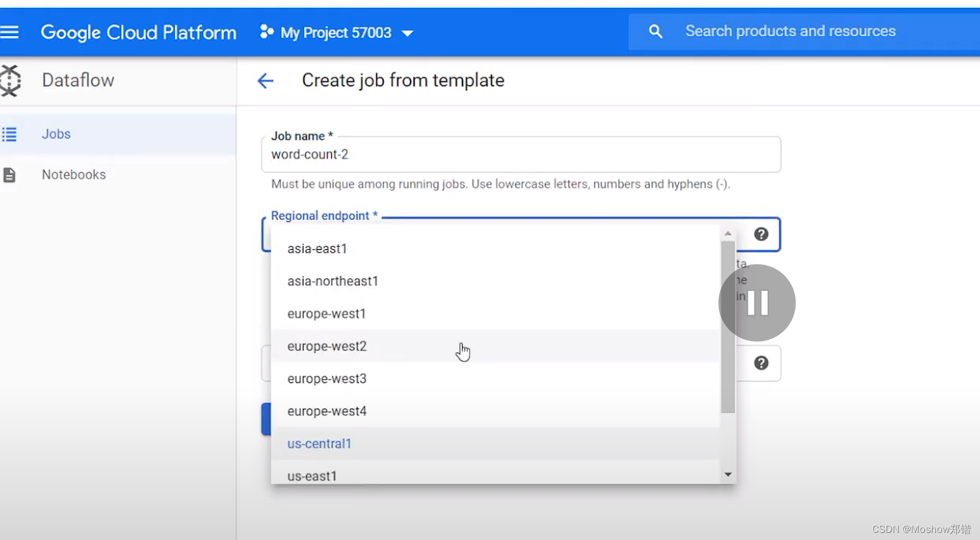Open the My Project 57003 project selector
980x540 pixels.
(x=337, y=33)
